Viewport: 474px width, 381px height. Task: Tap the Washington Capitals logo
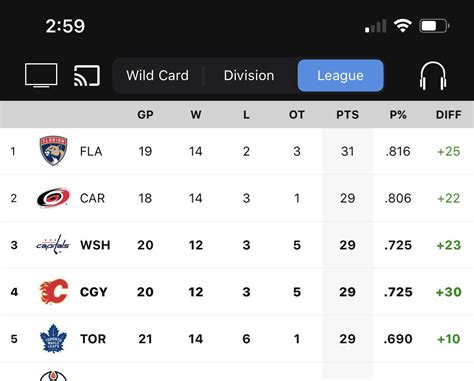coord(53,244)
